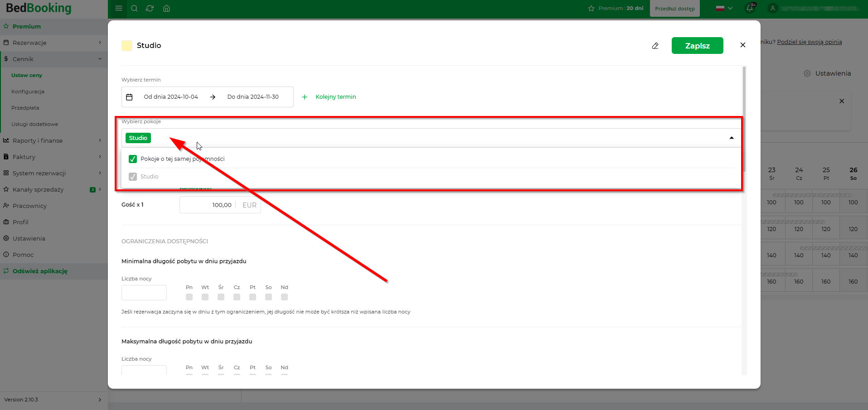Click the yellow Studio color swatch

coord(127,45)
